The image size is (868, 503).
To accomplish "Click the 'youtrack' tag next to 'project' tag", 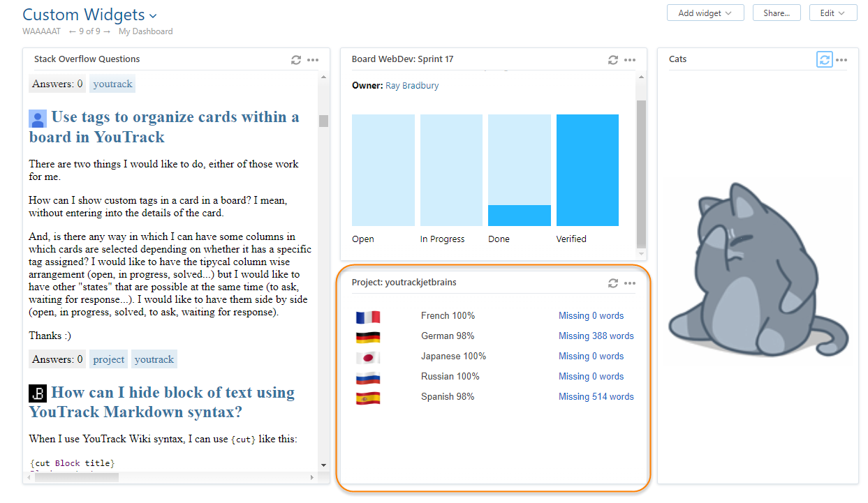I will (x=154, y=359).
